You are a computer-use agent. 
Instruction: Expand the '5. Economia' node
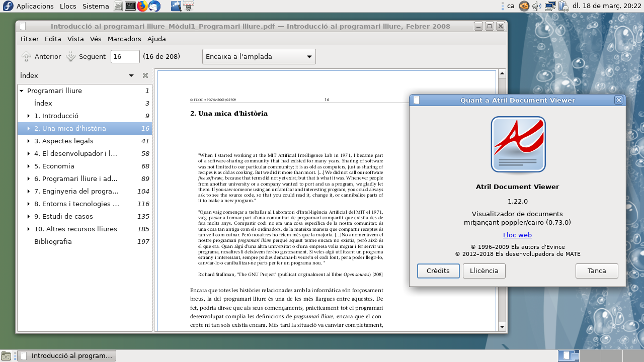point(29,166)
